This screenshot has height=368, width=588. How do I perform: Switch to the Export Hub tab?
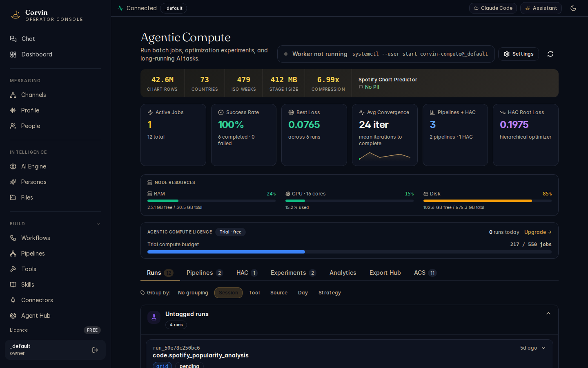click(x=385, y=273)
